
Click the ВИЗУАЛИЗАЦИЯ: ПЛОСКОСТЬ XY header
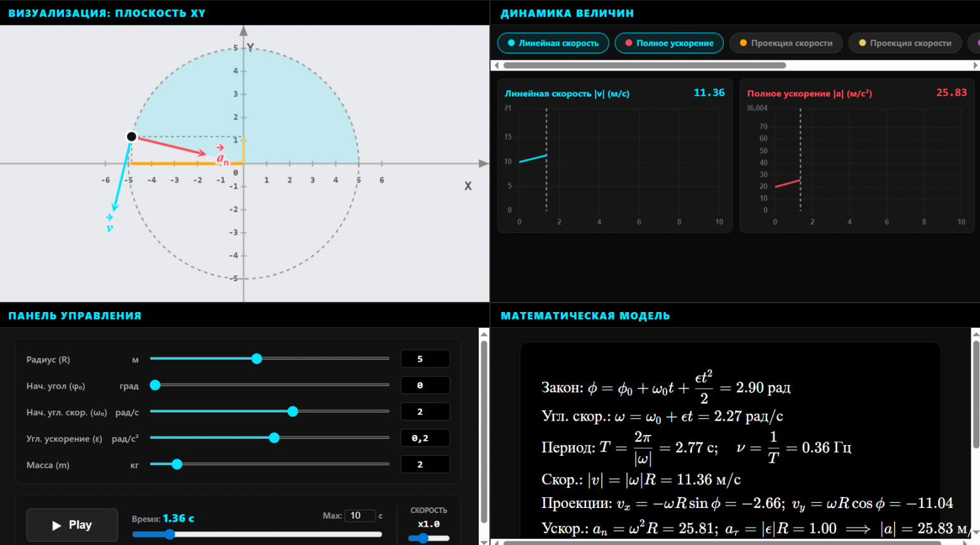[x=107, y=13]
